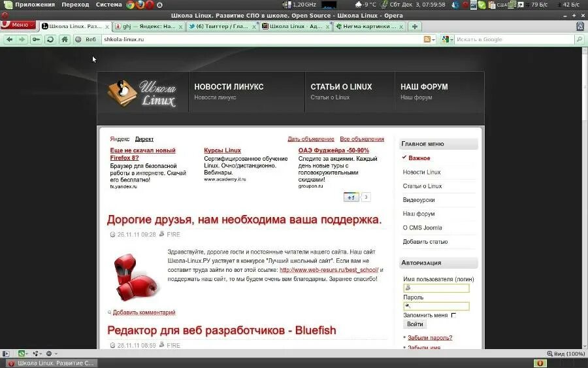Click the Школа Linux site logo
Image resolution: width=588 pixels, height=368 pixels.
(x=142, y=92)
